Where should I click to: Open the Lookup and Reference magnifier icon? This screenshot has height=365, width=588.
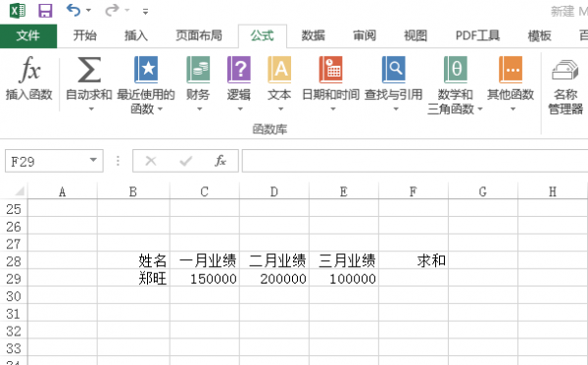tap(394, 70)
